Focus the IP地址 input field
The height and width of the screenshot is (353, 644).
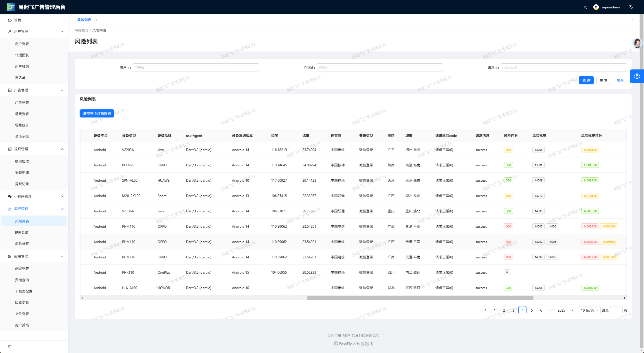point(379,68)
